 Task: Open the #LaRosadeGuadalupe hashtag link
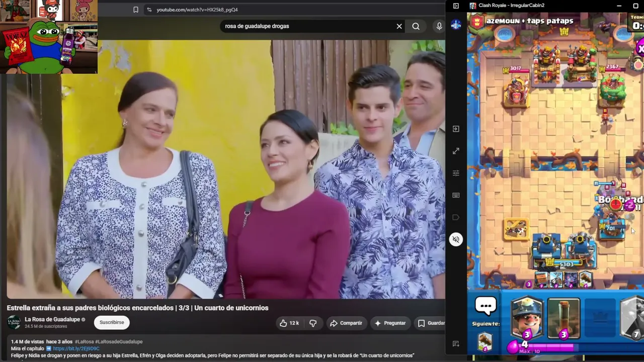tap(119, 342)
